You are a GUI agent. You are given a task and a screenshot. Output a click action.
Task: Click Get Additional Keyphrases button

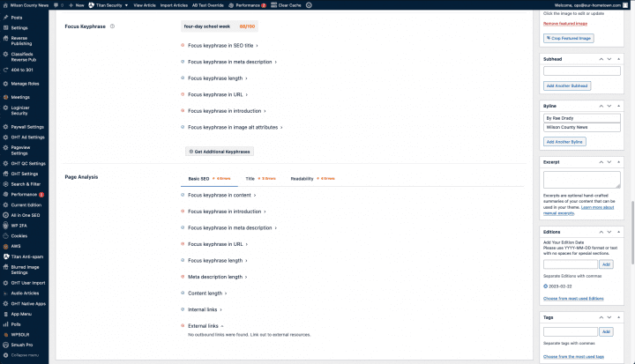coord(220,152)
